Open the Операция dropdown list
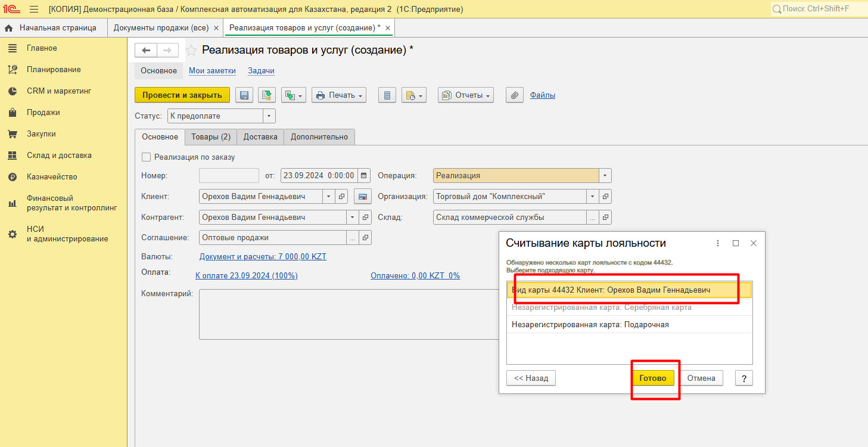This screenshot has width=868, height=447. (x=605, y=176)
